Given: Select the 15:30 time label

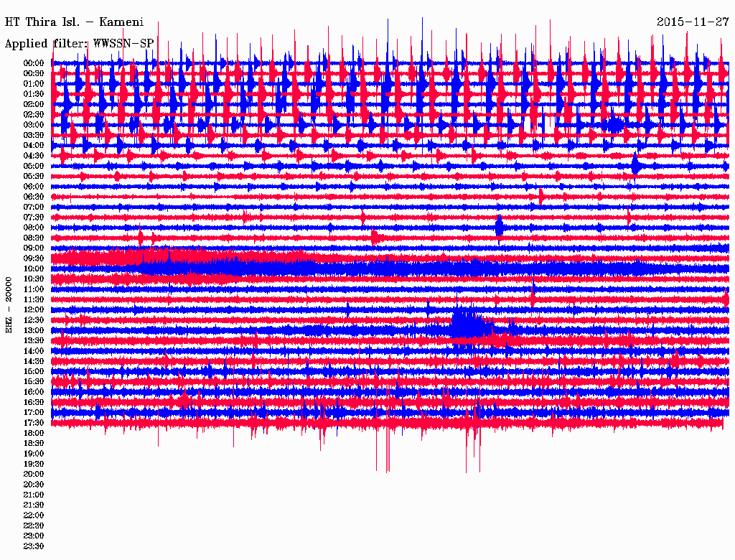Looking at the screenshot, I should [34, 382].
